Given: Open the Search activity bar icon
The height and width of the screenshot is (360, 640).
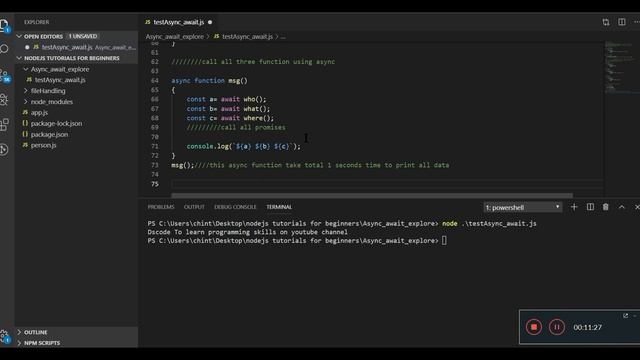Looking at the screenshot, I should (x=4, y=49).
